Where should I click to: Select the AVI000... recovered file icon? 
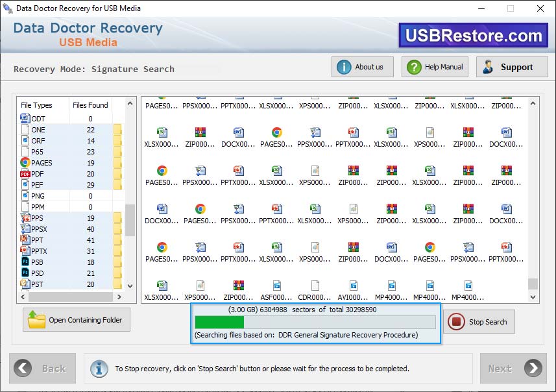(353, 286)
